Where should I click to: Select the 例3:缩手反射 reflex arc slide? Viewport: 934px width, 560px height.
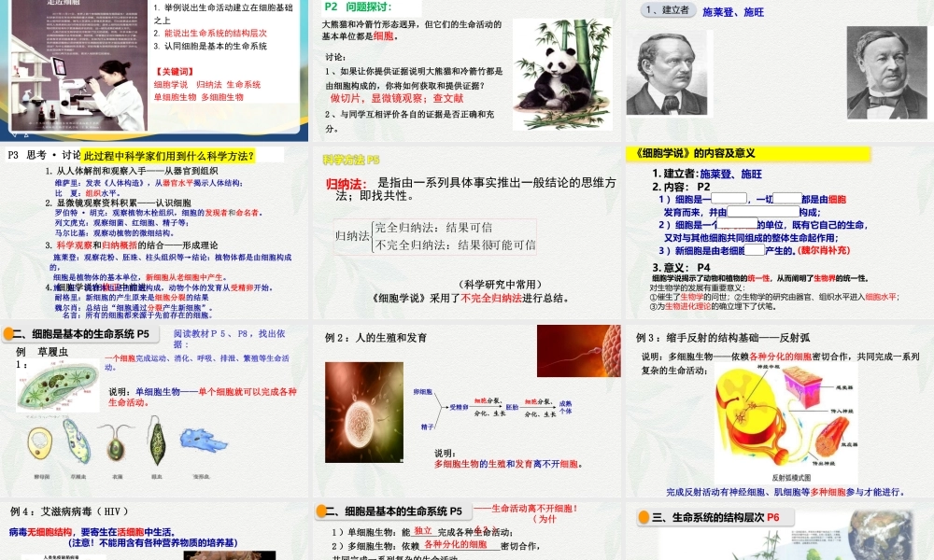point(779,411)
